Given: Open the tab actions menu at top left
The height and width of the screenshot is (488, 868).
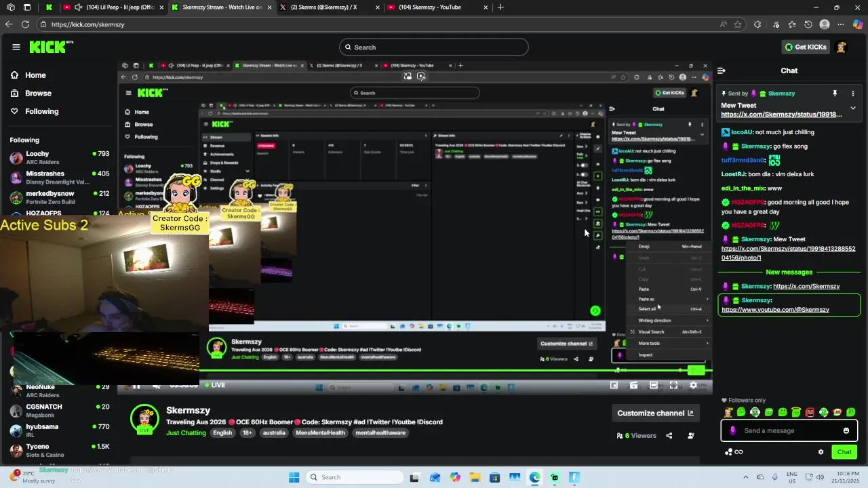Looking at the screenshot, I should (26, 7).
